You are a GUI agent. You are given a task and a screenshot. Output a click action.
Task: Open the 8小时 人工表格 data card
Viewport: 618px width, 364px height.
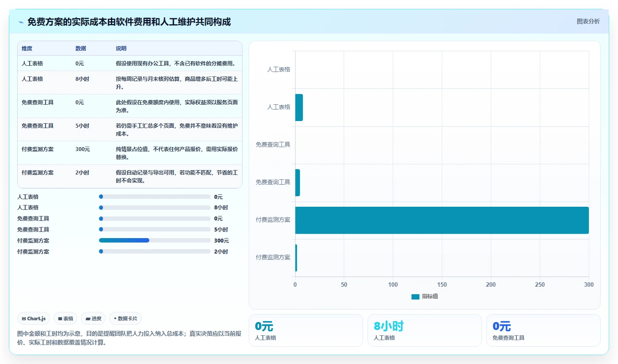pos(425,330)
